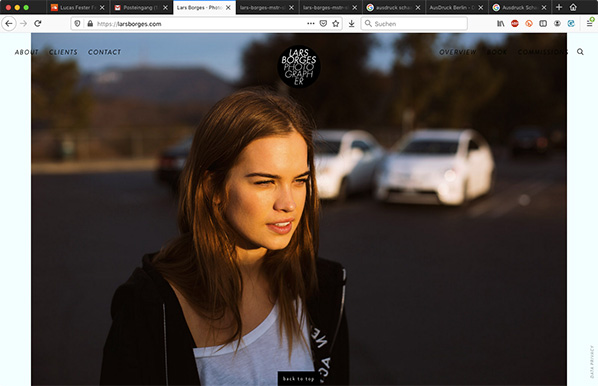The height and width of the screenshot is (386, 598).
Task: Open the ABOUT page link
Action: (27, 52)
